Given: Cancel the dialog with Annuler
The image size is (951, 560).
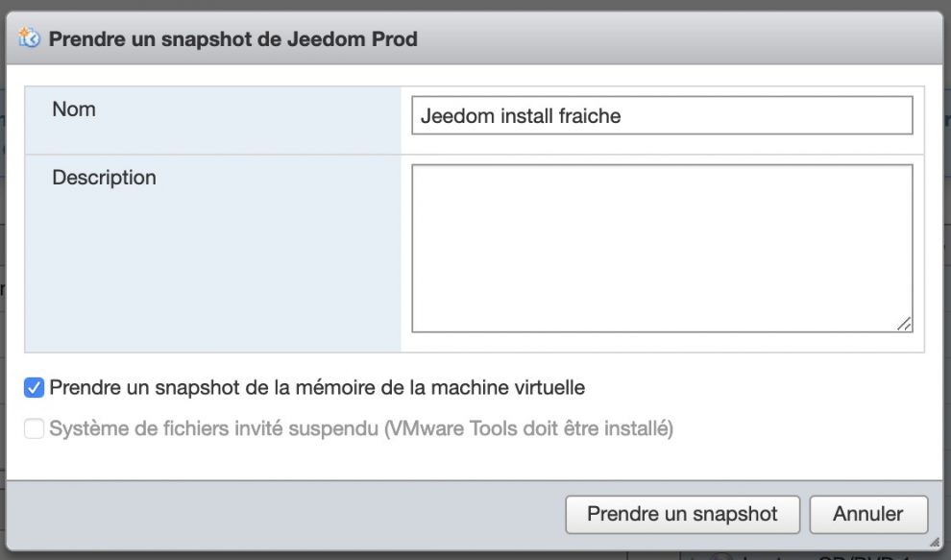Looking at the screenshot, I should tap(868, 515).
